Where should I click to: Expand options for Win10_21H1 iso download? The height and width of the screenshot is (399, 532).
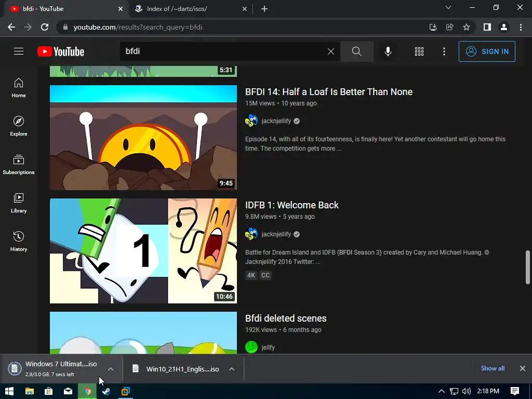232,369
